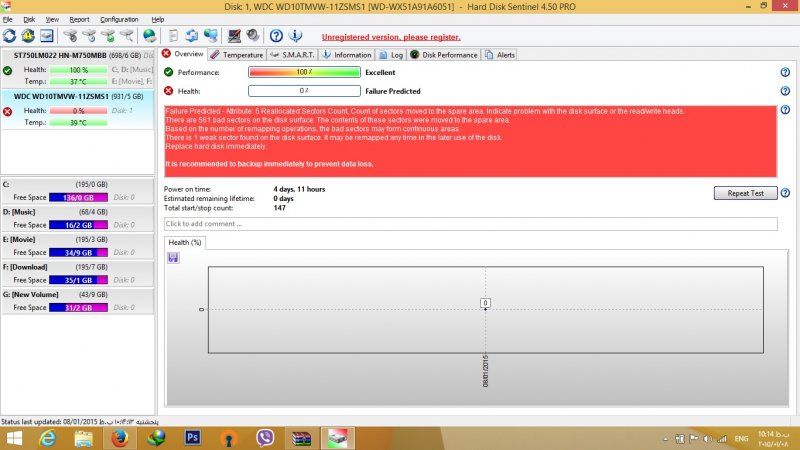The width and height of the screenshot is (800, 450).
Task: Click the red failure predicted message box
Action: [470, 141]
